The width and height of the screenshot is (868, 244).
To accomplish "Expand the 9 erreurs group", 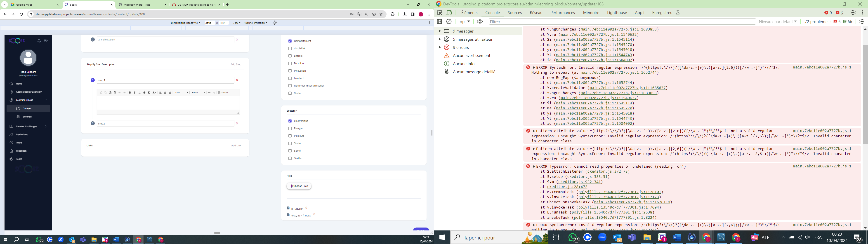I will point(440,47).
